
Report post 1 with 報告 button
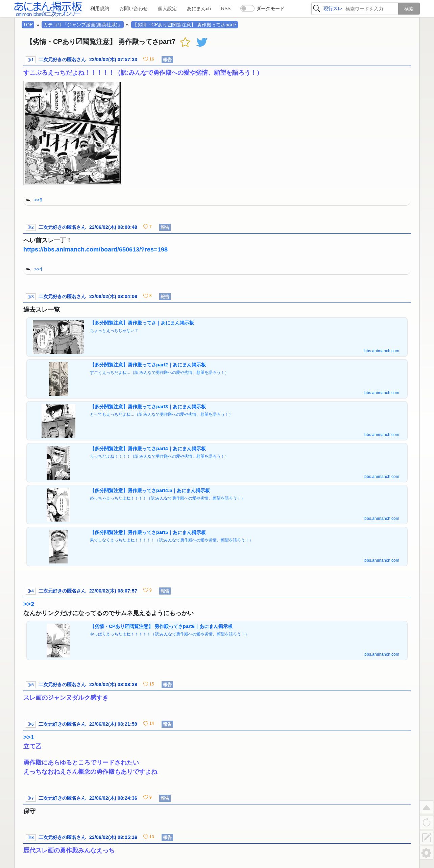(x=167, y=60)
